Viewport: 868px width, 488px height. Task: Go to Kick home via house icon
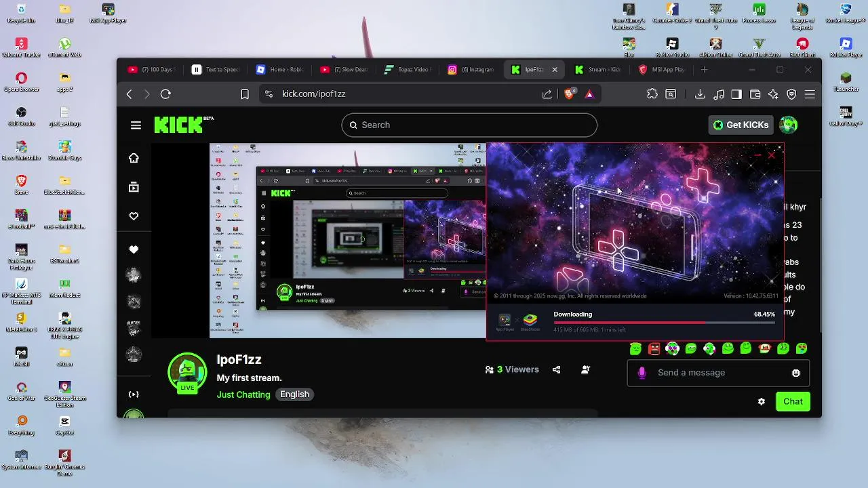tap(134, 158)
